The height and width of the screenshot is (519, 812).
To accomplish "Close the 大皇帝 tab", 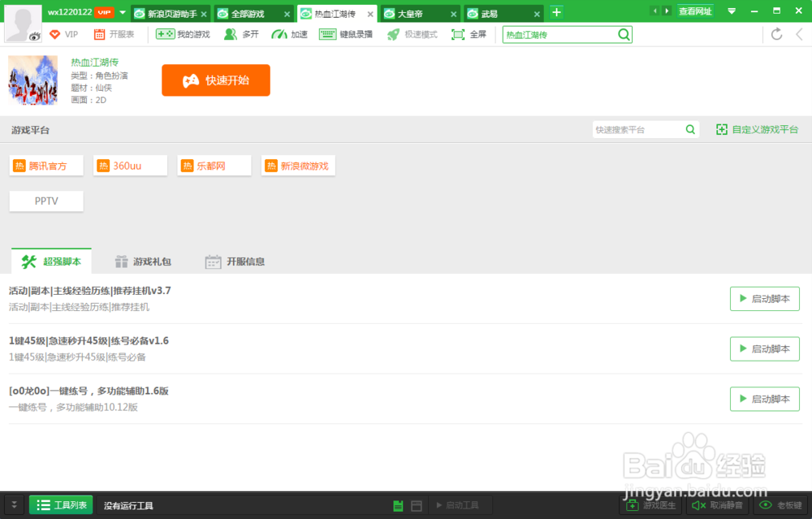I will (454, 14).
